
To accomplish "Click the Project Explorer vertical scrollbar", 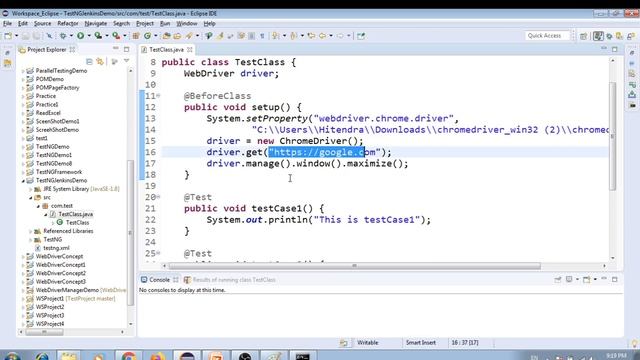I will click(131, 233).
